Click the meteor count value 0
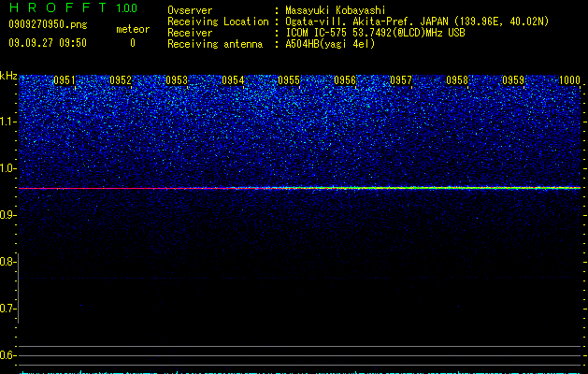 coord(133,43)
